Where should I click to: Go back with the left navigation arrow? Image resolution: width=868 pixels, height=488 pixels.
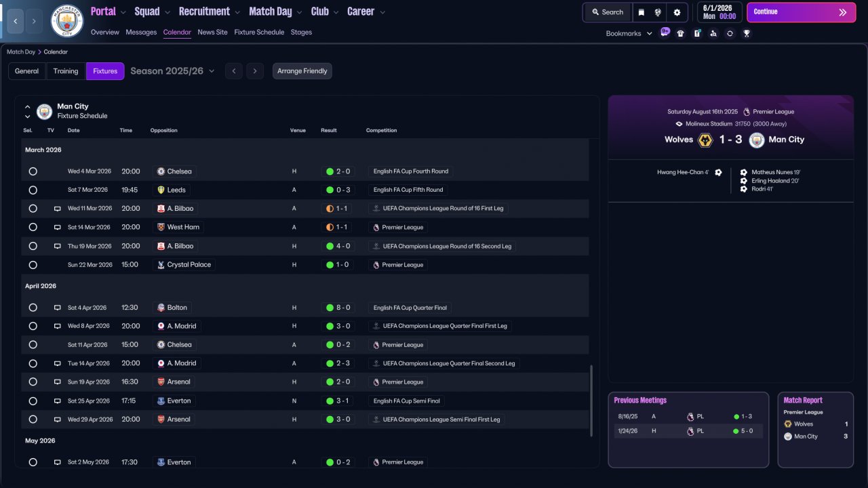point(15,22)
